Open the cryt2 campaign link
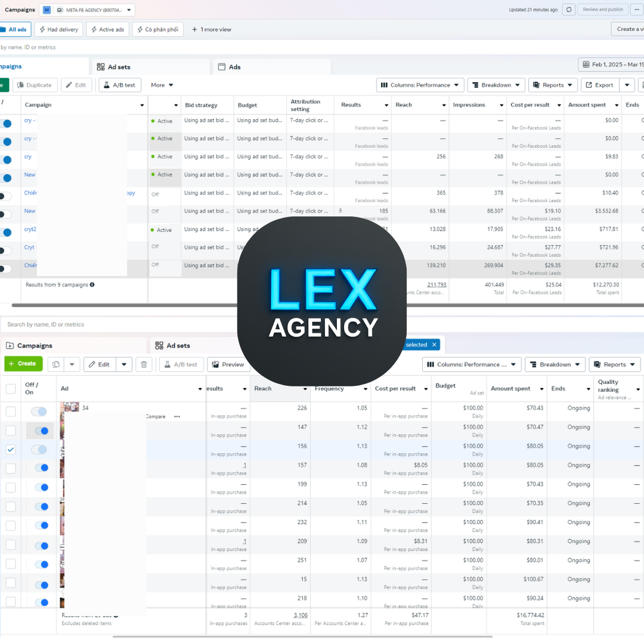This screenshot has height=644, width=644. [x=30, y=229]
